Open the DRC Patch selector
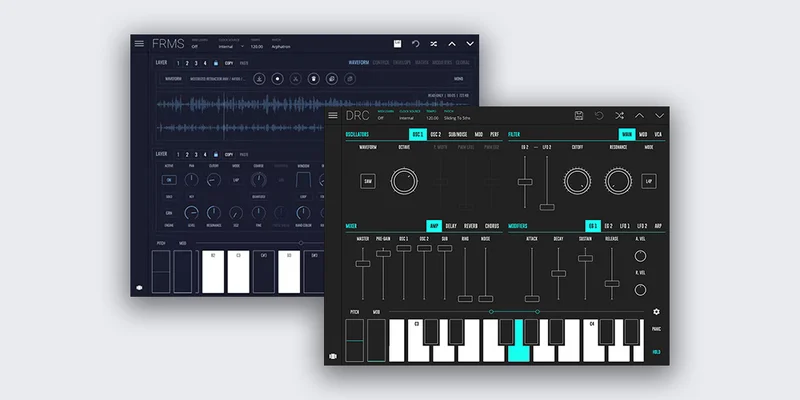The height and width of the screenshot is (400, 800). 456,118
